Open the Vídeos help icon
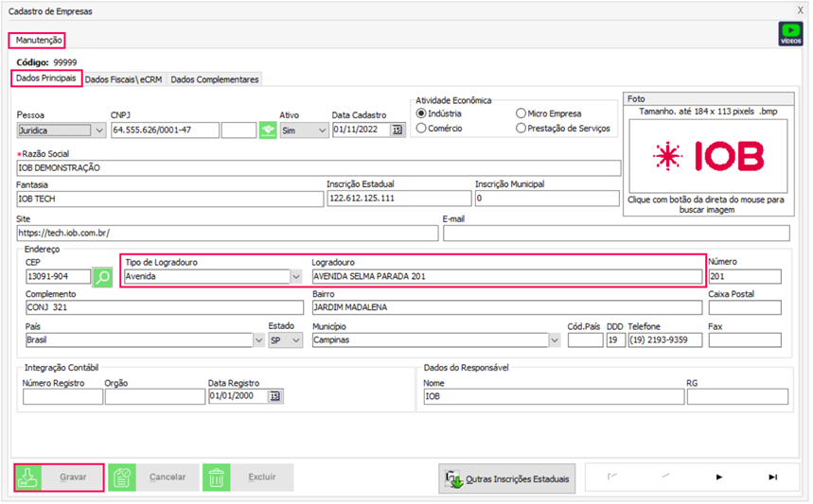This screenshot has width=813, height=504. [788, 34]
